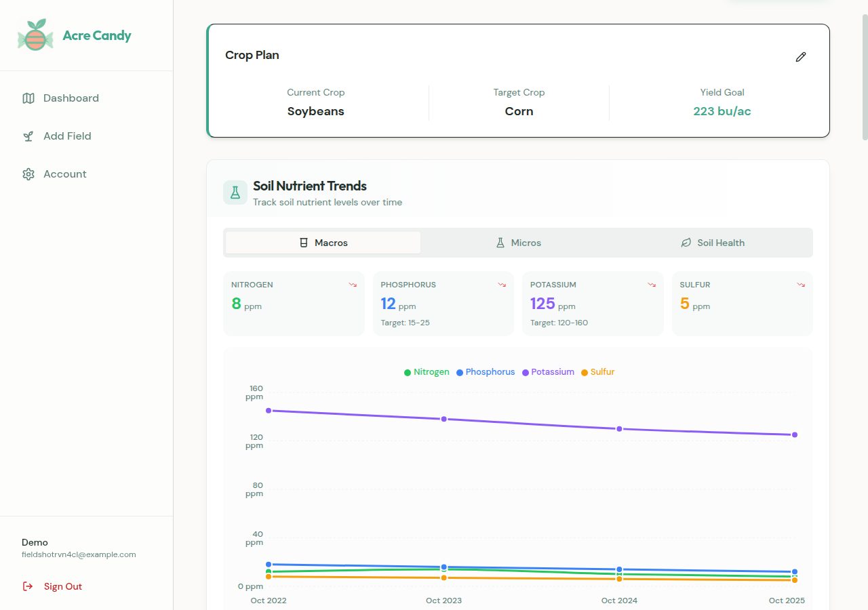The width and height of the screenshot is (868, 610).
Task: Open the Account settings link
Action: coord(86,174)
